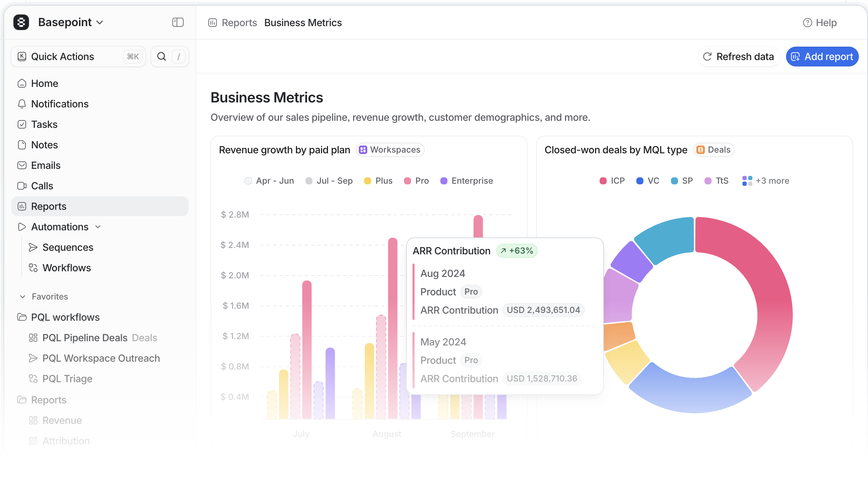Viewport: 868px width, 491px height.
Task: Open Basepoint workspace dropdown chevron
Action: pyautogui.click(x=100, y=23)
